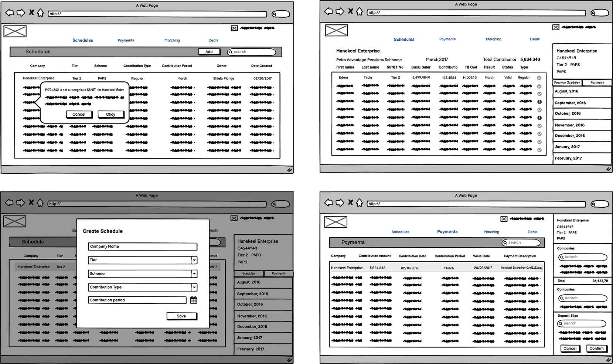Open the Contribution Type dropdown in Create Schedule
The image size is (613, 364).
pyautogui.click(x=194, y=287)
